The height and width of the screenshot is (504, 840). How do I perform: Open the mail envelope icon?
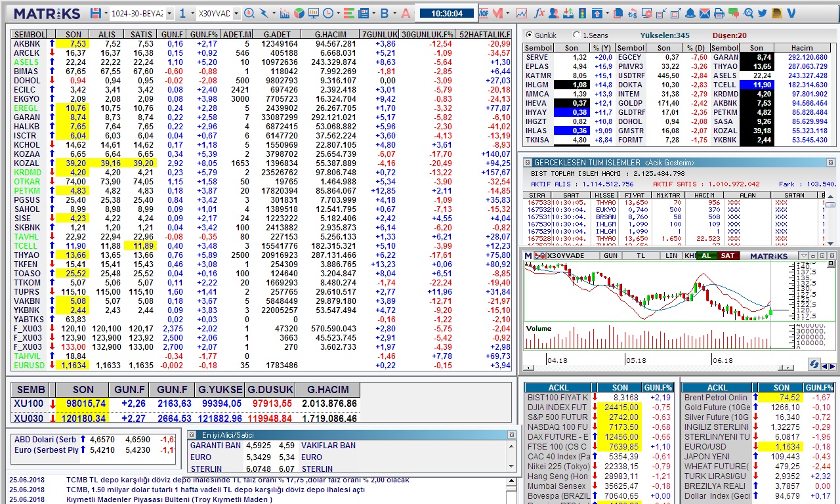705,13
